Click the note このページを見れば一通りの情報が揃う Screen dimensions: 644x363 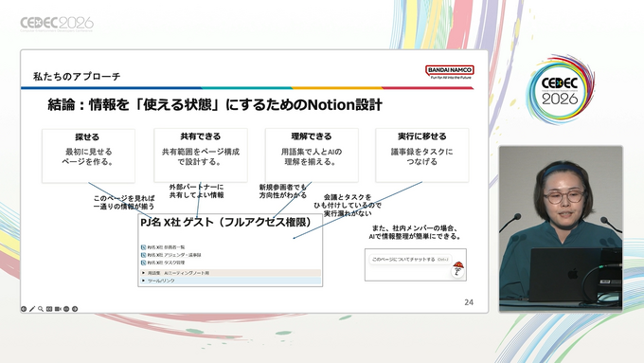click(x=124, y=202)
